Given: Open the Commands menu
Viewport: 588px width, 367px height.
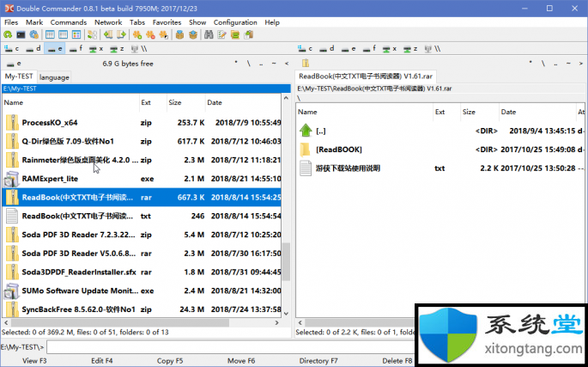Looking at the screenshot, I should point(69,22).
